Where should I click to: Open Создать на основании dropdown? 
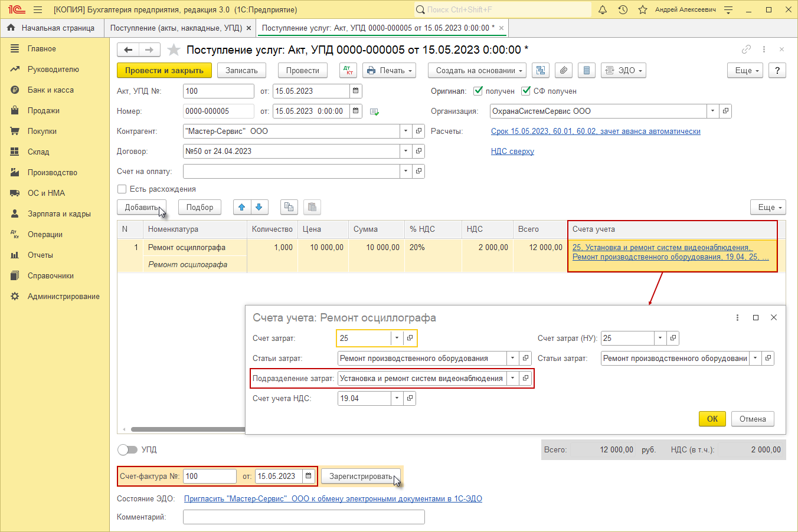point(478,70)
